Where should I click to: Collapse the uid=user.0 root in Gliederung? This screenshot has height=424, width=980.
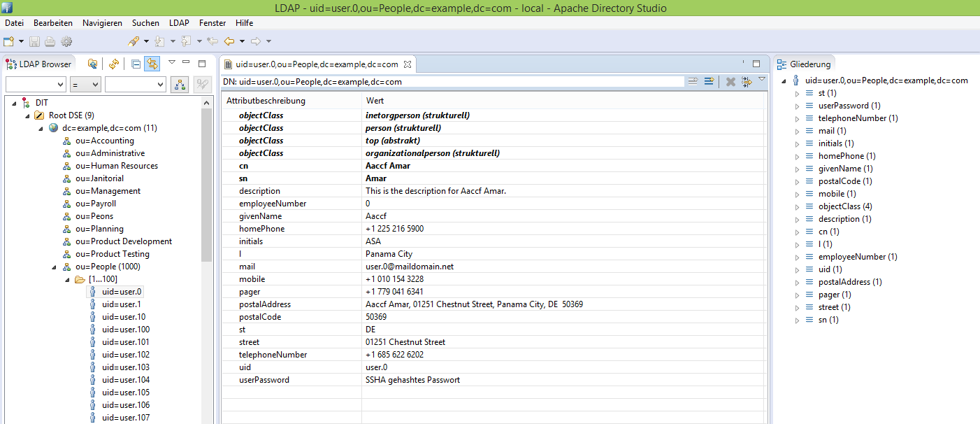(x=784, y=80)
